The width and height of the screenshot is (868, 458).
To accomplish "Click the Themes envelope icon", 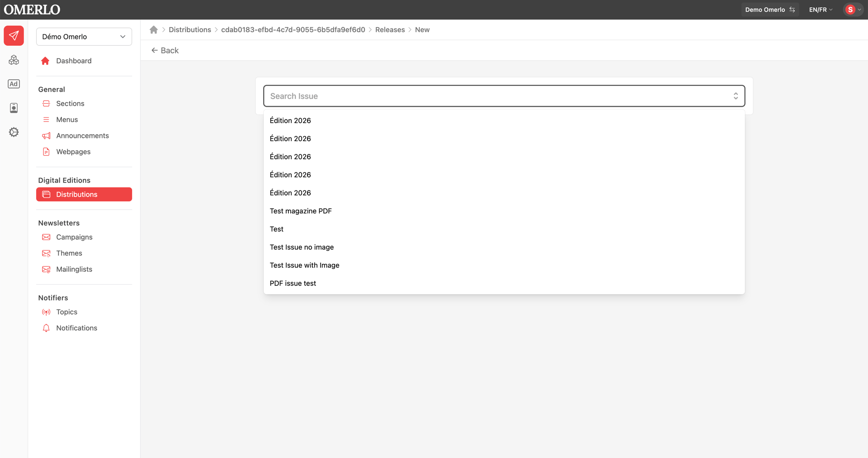I will (46, 253).
